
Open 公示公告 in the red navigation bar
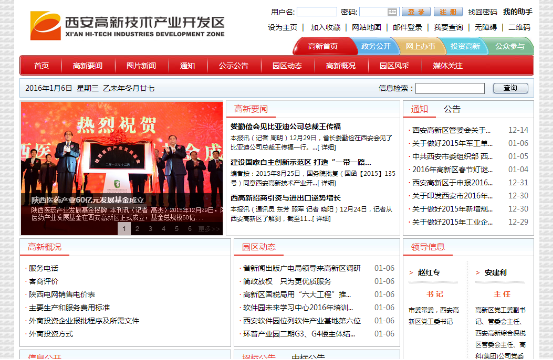coord(233,66)
